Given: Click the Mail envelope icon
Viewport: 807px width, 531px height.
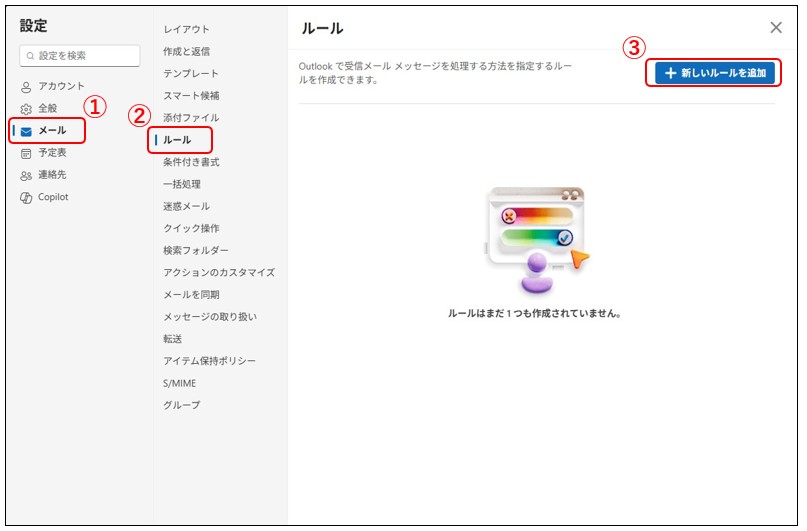Looking at the screenshot, I should click(27, 131).
